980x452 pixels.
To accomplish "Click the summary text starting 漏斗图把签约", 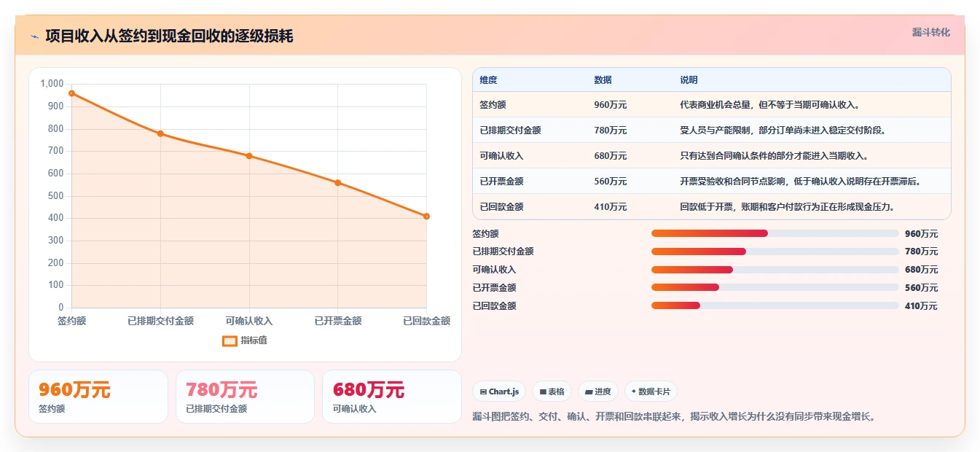I will (674, 417).
